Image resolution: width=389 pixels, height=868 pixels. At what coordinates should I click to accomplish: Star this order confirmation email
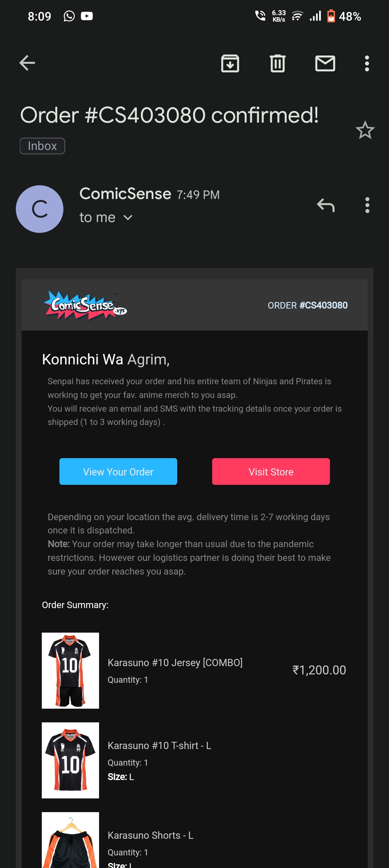click(x=365, y=130)
